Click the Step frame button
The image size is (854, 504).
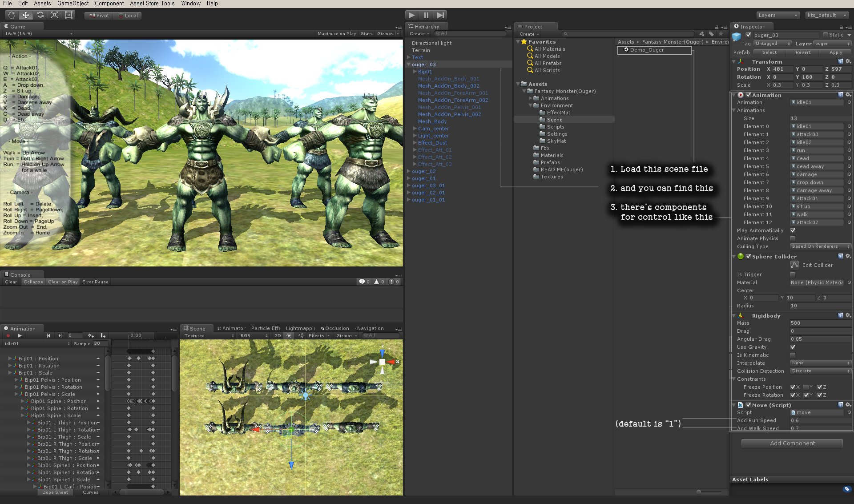click(x=440, y=15)
